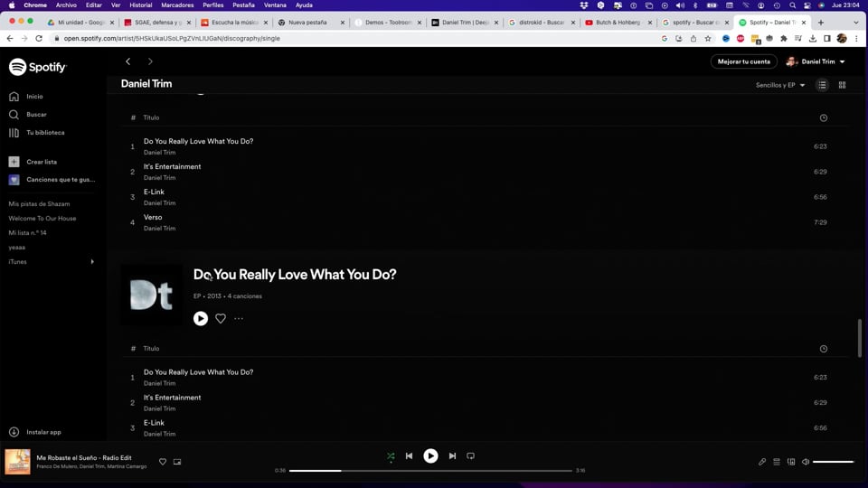Open the Apple menu
The width and height of the screenshot is (868, 488).
12,5
